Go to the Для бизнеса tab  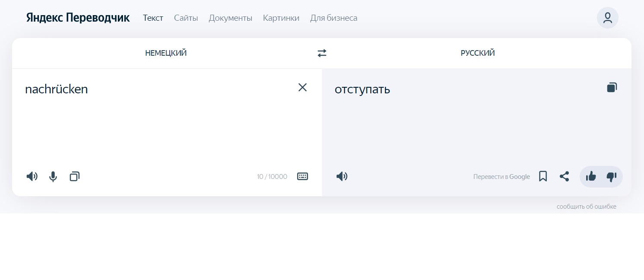(x=334, y=18)
